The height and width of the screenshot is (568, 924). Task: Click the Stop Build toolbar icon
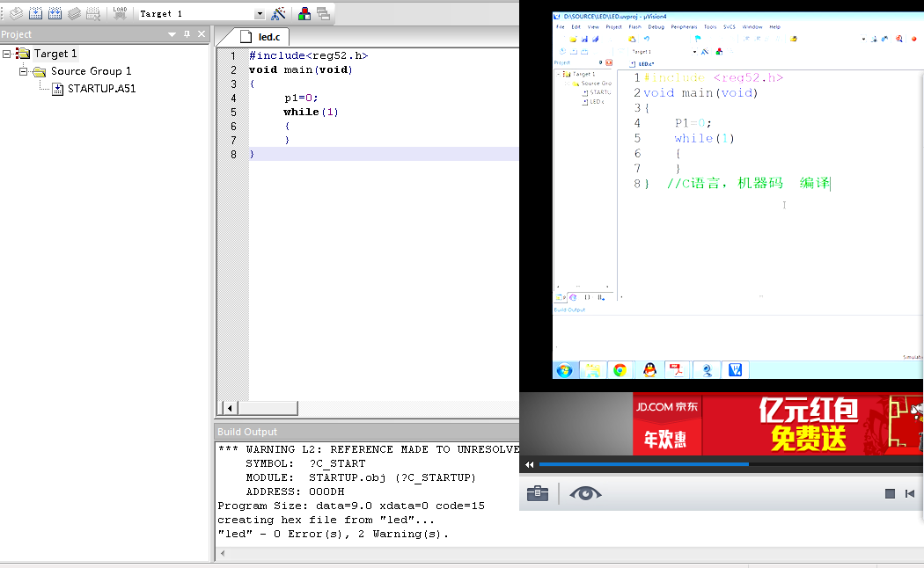(93, 13)
